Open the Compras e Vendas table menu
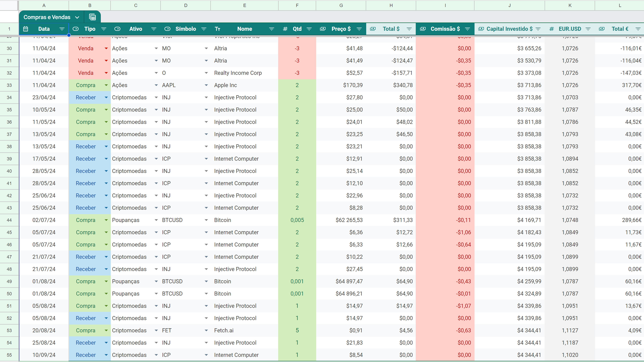 click(77, 17)
